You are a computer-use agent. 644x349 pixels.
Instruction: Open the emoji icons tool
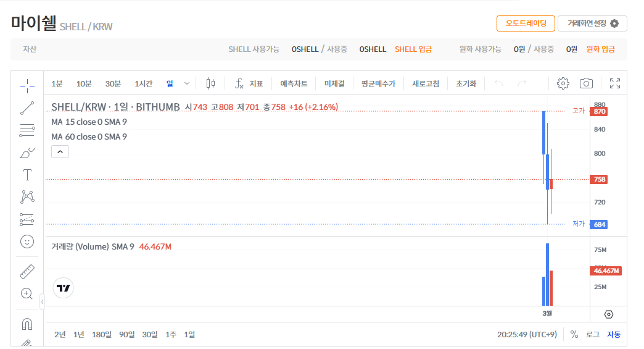point(27,242)
